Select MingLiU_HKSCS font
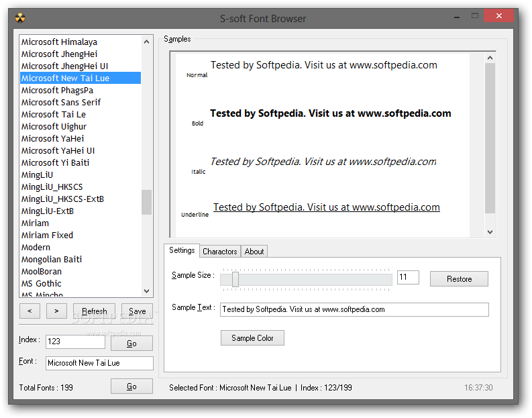 (x=81, y=187)
